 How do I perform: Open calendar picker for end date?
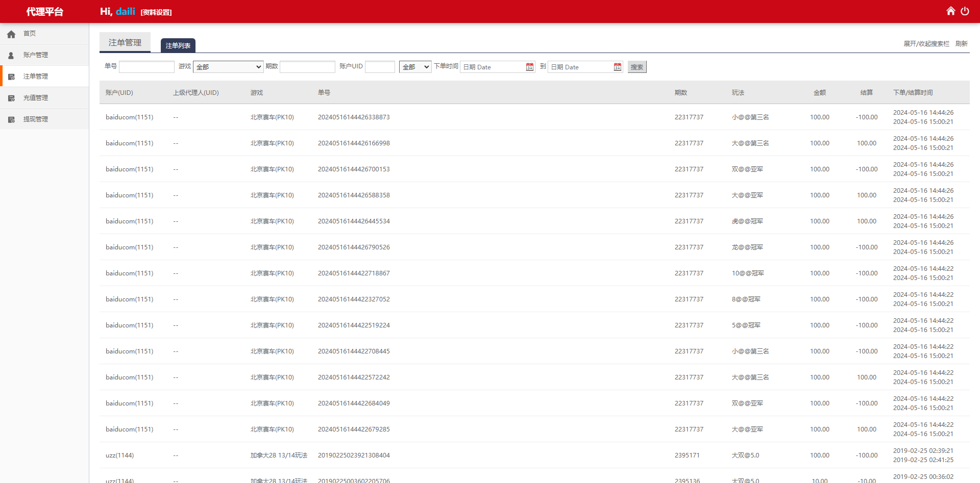coord(618,67)
